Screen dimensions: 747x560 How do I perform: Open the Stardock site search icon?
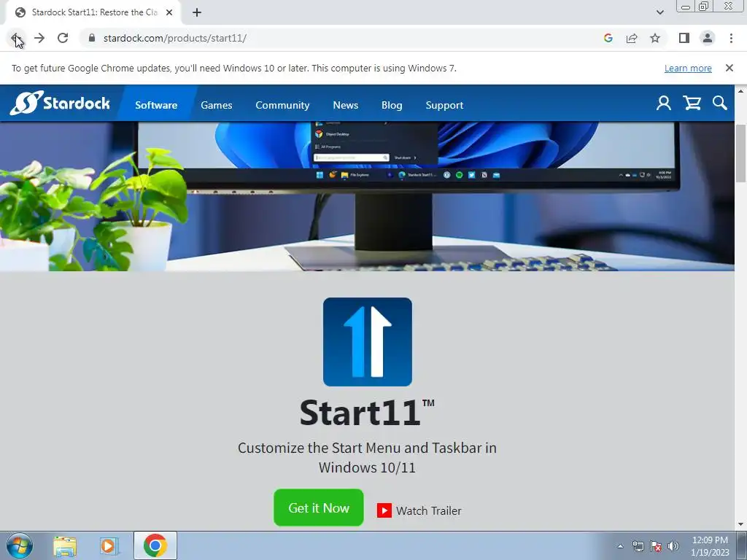point(720,103)
